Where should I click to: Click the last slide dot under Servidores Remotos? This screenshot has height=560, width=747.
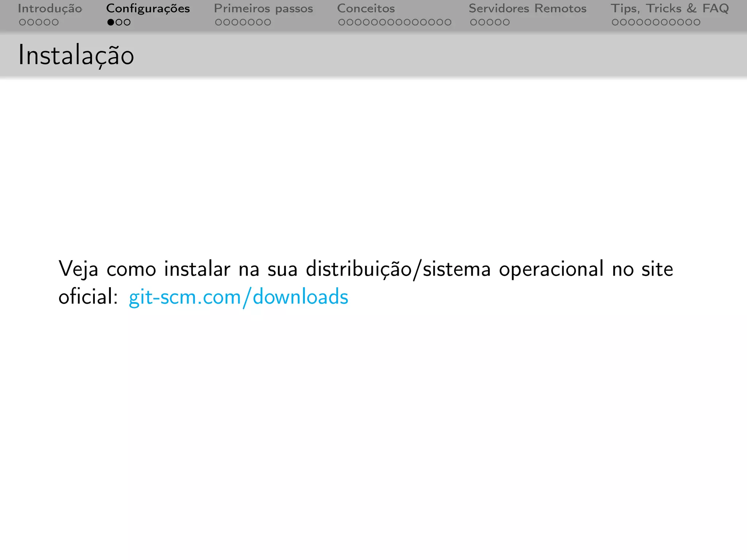click(506, 22)
